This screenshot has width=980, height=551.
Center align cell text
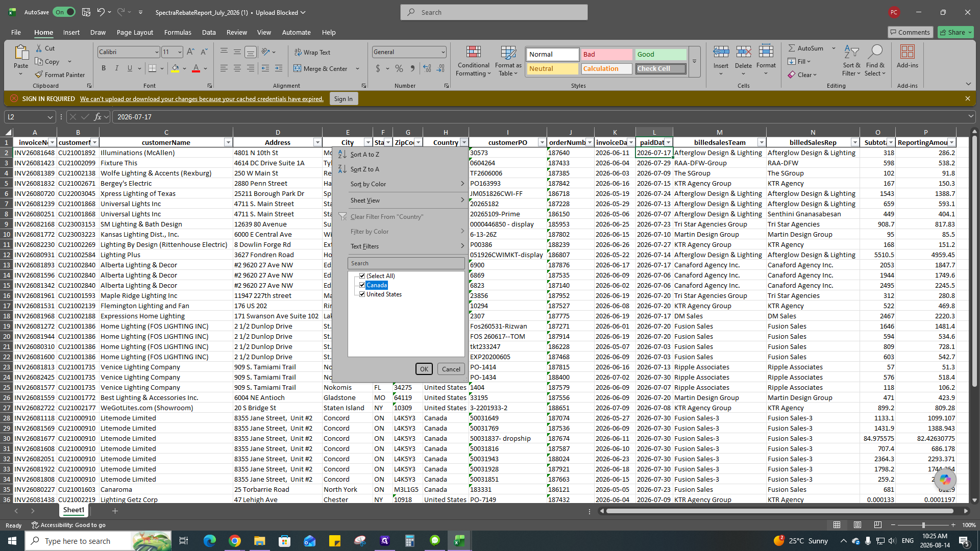[x=237, y=68]
